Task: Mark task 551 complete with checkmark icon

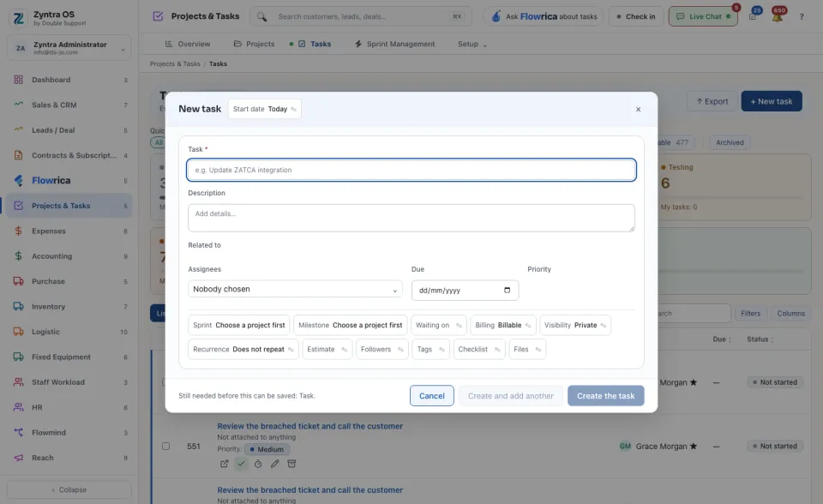Action: 241,464
